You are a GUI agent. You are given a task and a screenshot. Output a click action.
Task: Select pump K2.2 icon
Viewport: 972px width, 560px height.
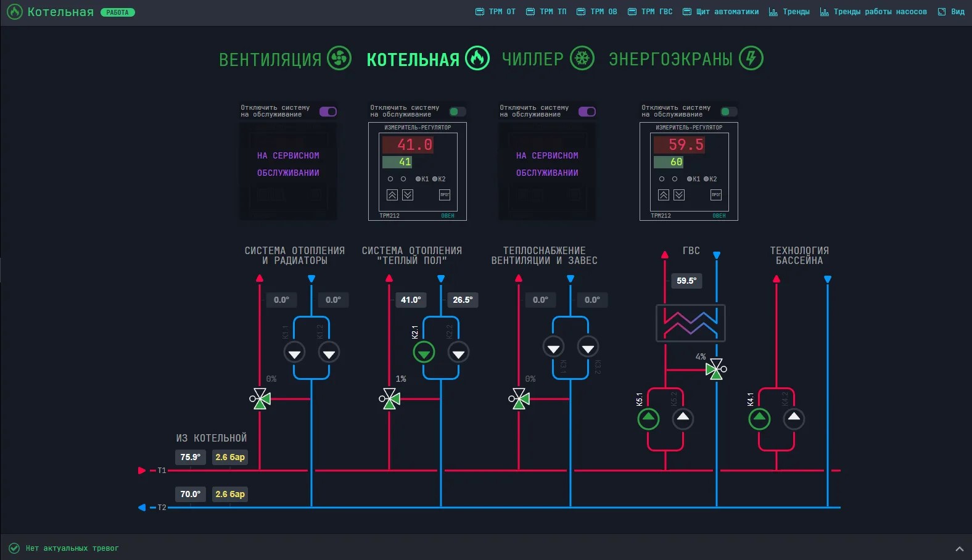(459, 353)
